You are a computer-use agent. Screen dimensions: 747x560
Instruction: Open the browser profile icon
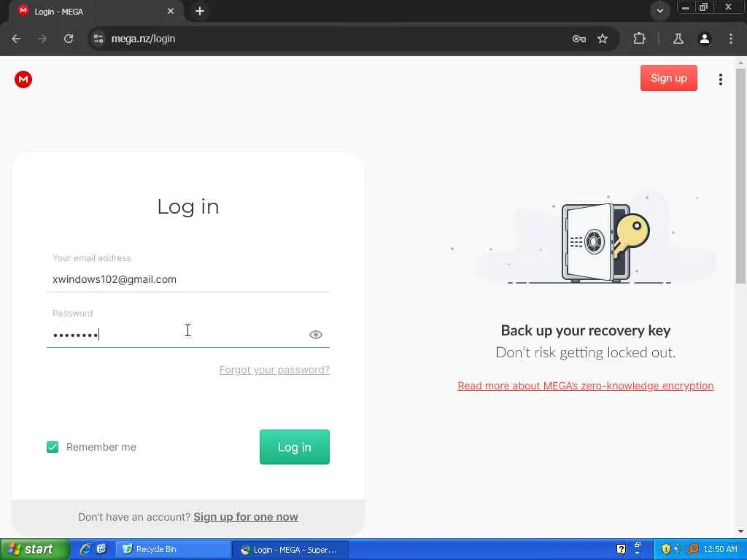(705, 39)
